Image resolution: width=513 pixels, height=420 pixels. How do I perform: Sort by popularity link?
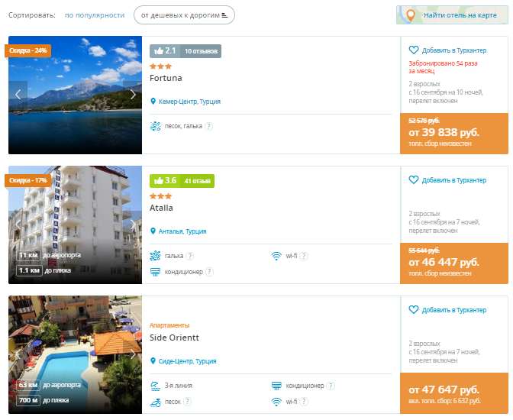[95, 15]
